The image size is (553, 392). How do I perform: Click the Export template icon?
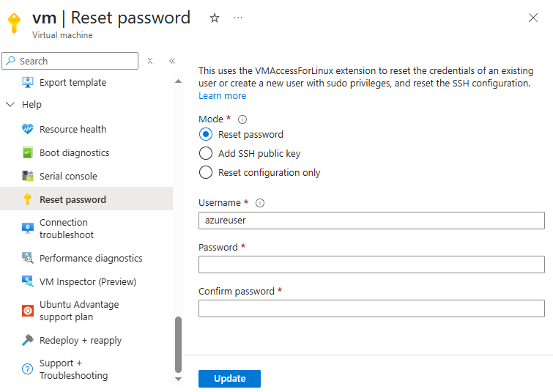pos(28,82)
